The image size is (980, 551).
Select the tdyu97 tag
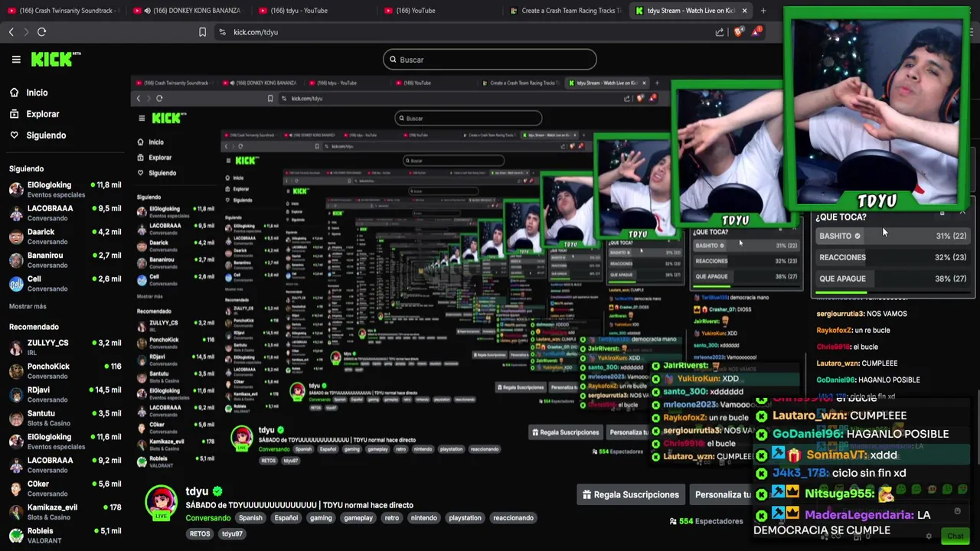[232, 534]
